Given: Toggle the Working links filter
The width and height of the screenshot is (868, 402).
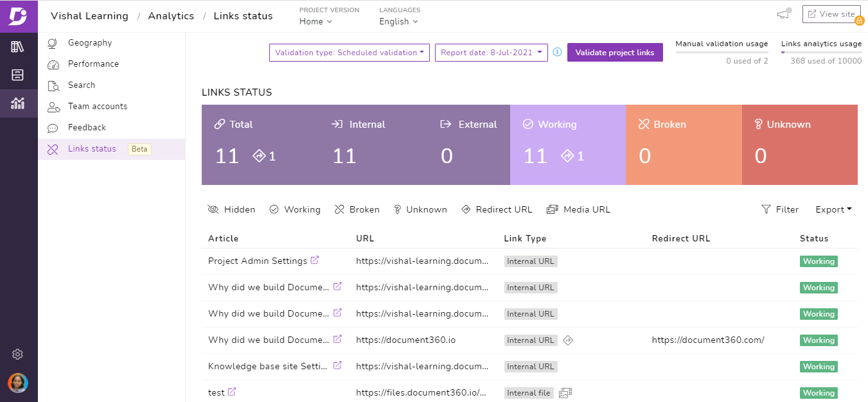Looking at the screenshot, I should point(295,209).
